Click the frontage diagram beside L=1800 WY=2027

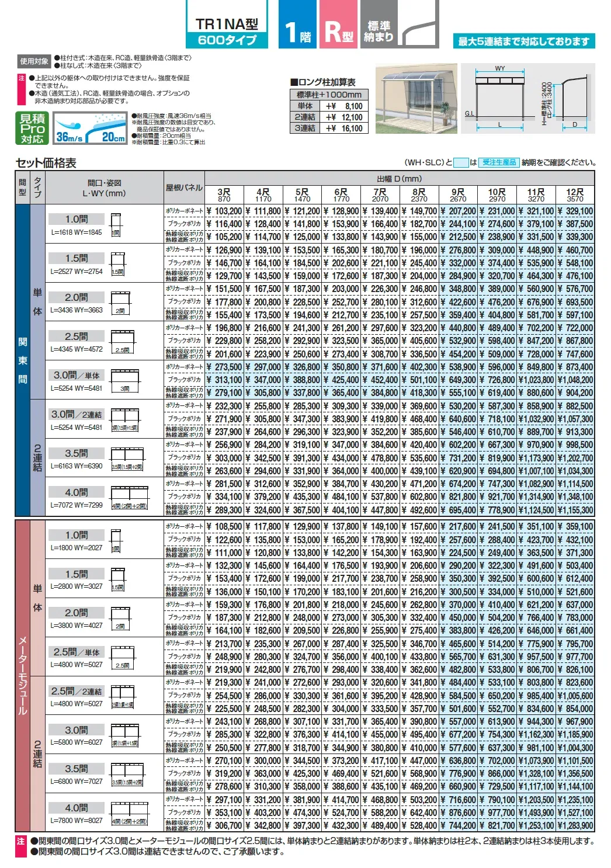(x=116, y=540)
